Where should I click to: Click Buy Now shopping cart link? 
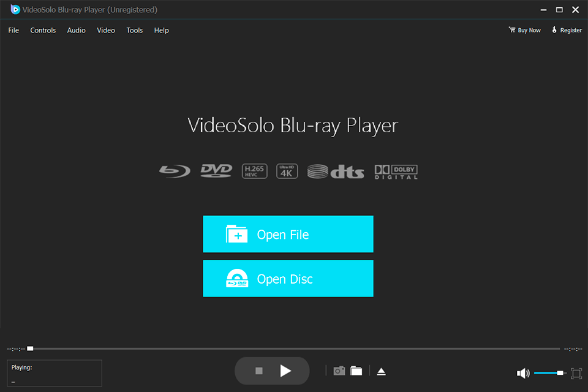525,30
